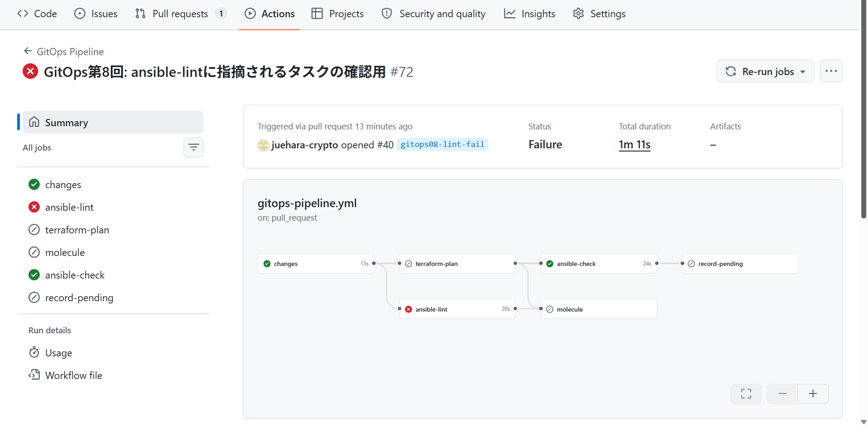
Task: Open the Code tab
Action: pos(37,14)
